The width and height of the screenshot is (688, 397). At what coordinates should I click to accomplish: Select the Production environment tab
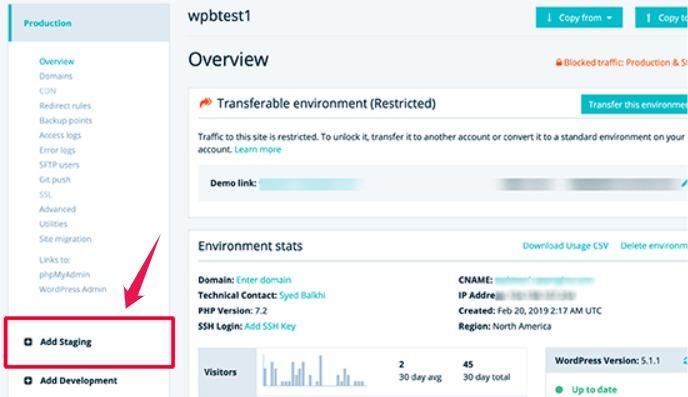pyautogui.click(x=89, y=23)
